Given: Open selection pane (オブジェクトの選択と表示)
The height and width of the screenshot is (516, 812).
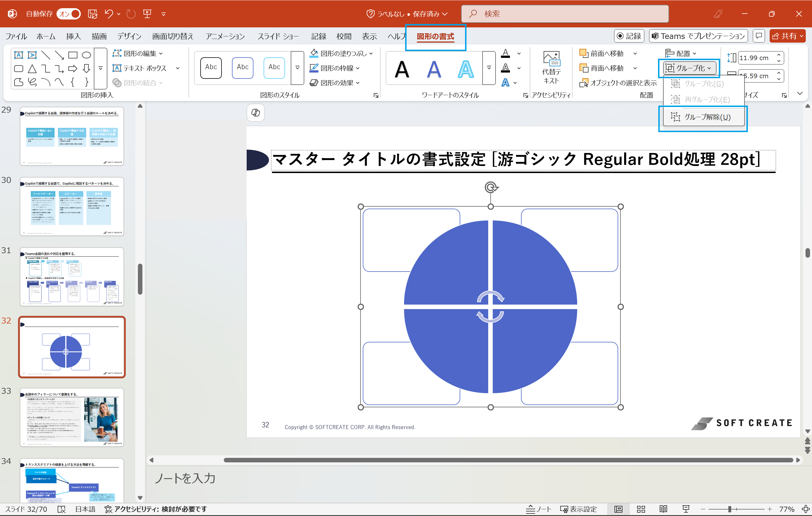Looking at the screenshot, I should click(618, 82).
